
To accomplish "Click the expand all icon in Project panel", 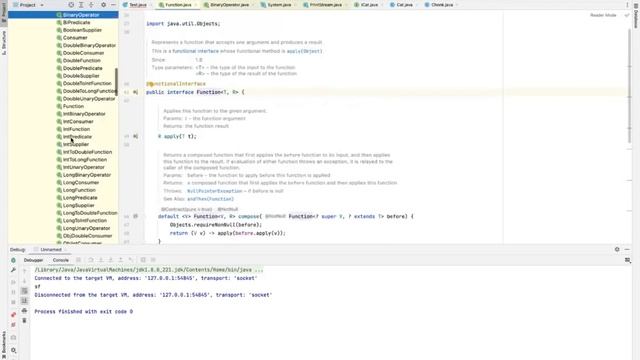I will coord(81,5).
